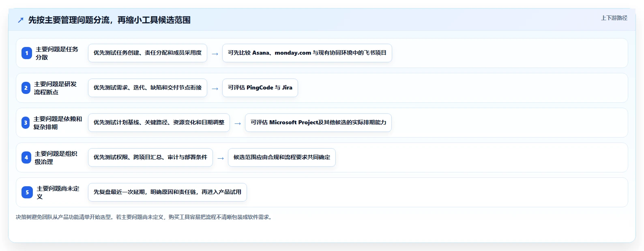Click the arrow icon beside the header title

tap(21, 20)
